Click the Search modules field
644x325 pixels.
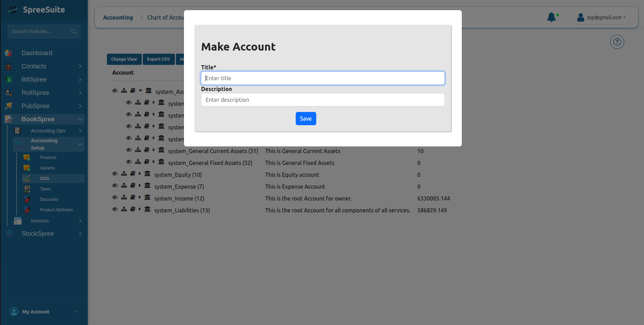point(44,31)
